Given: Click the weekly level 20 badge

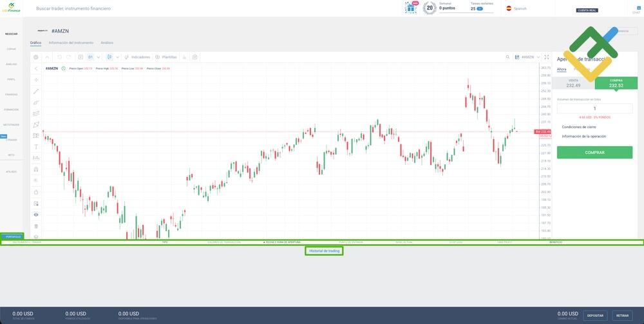Looking at the screenshot, I should click(429, 8).
